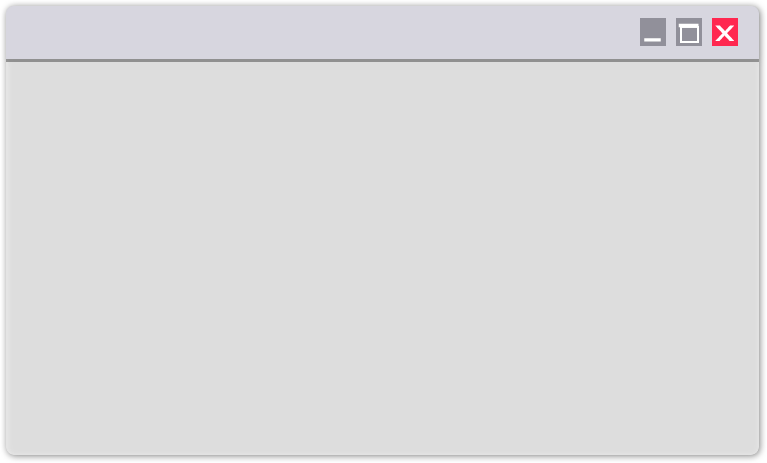Dismiss the window via red close button
Image resolution: width=767 pixels, height=463 pixels.
coord(724,32)
